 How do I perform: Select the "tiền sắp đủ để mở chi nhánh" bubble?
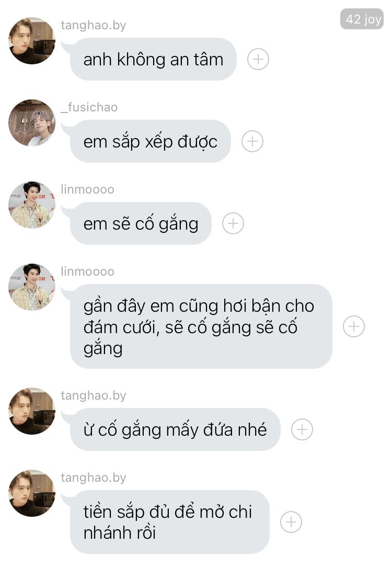click(170, 522)
